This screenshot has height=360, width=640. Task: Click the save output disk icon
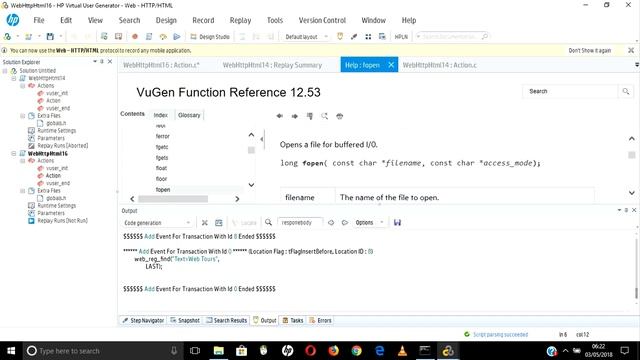click(397, 222)
